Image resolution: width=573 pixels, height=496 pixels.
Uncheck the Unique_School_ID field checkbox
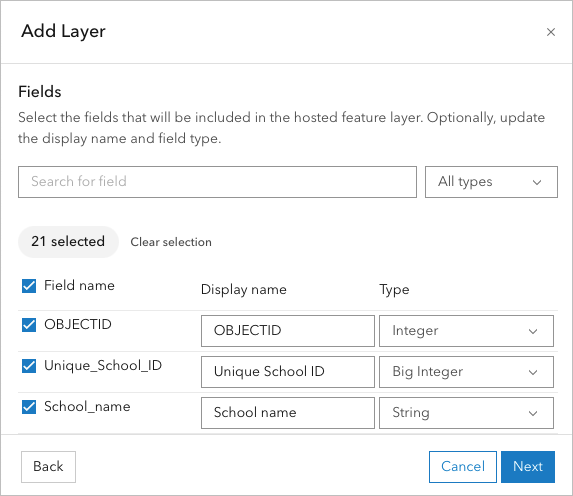pyautogui.click(x=29, y=366)
